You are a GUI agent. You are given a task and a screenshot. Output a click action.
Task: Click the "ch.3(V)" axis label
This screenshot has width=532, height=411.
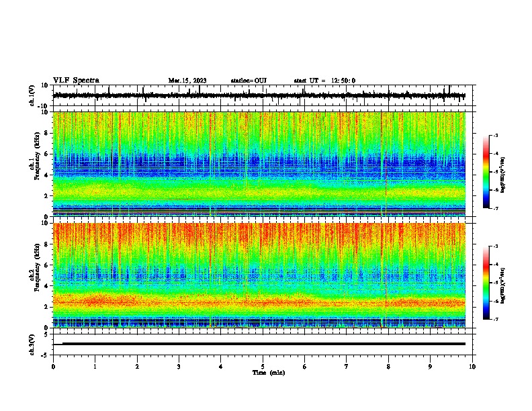click(x=32, y=345)
